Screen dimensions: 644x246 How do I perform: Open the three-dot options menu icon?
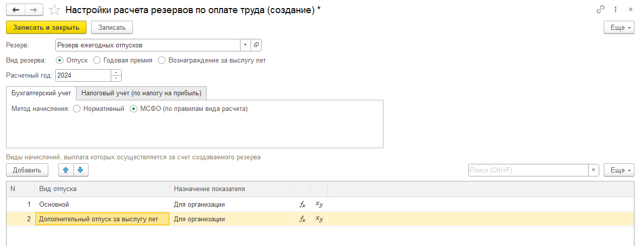tap(615, 10)
